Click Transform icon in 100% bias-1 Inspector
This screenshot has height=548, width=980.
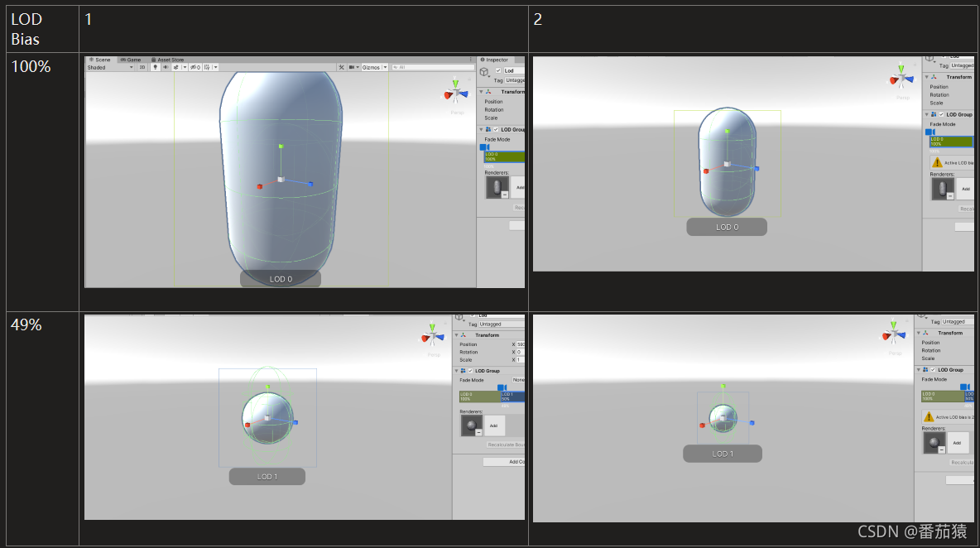(488, 92)
